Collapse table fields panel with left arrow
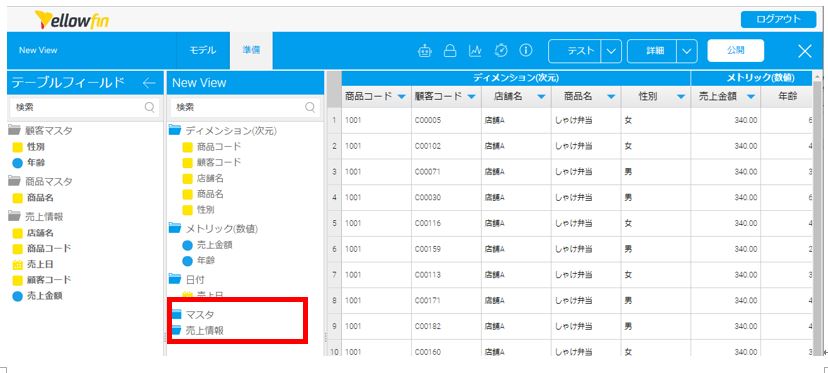 click(x=149, y=82)
